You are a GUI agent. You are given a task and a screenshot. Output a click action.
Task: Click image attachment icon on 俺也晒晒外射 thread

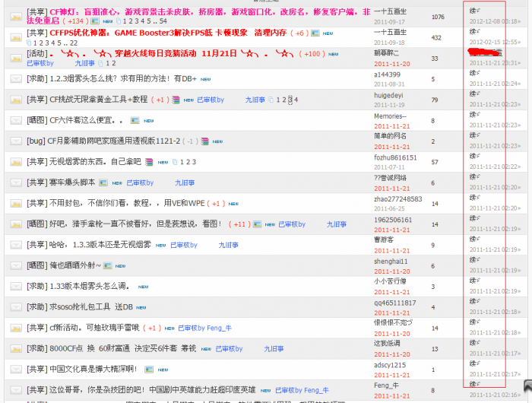pos(108,266)
